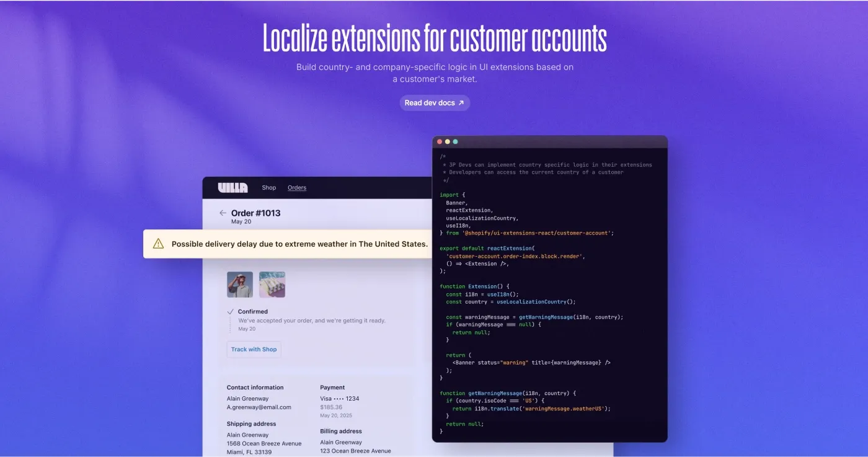Click the Confirmed checkmark icon

click(x=231, y=311)
